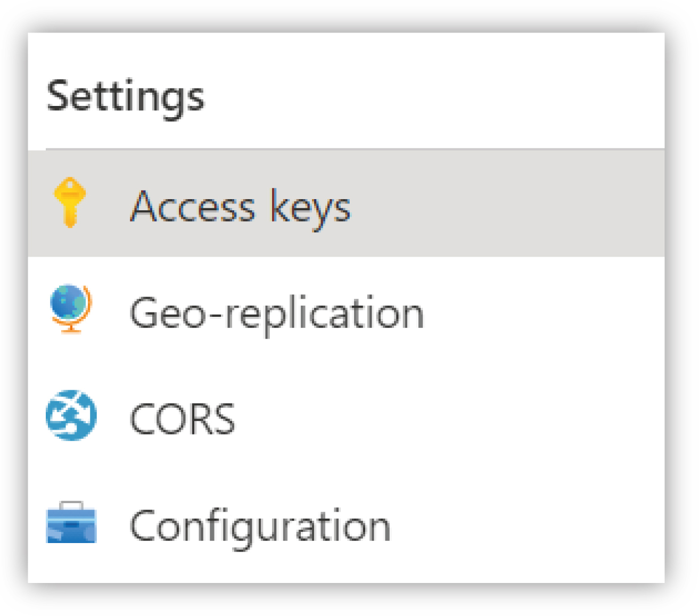Screen dimensions: 699x616
Task: Click the circular icon left of CORS
Action: coord(71,415)
